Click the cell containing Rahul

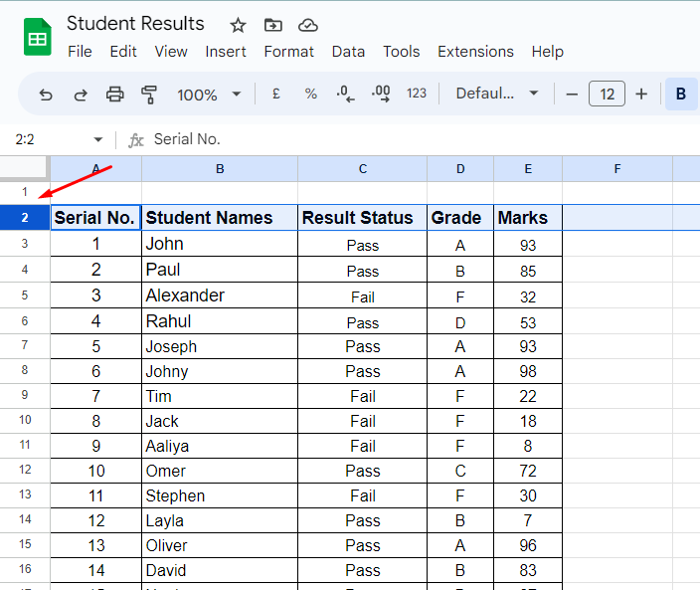pyautogui.click(x=220, y=321)
